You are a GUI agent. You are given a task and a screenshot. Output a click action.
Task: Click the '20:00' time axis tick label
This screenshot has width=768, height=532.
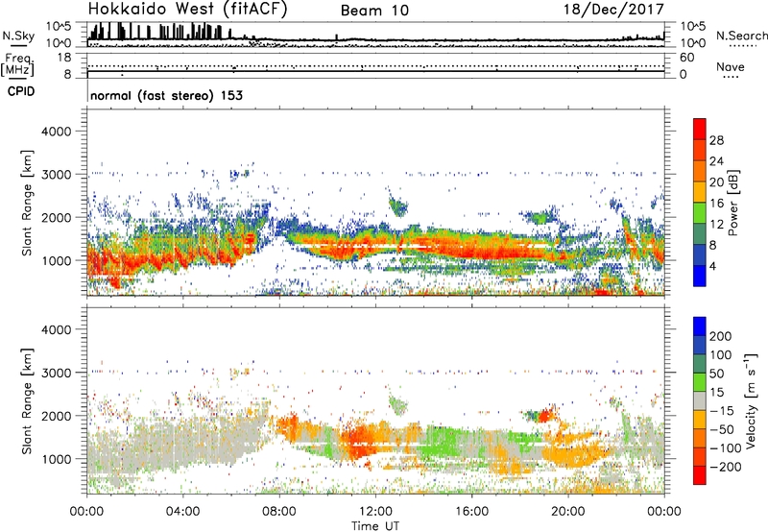(x=568, y=512)
